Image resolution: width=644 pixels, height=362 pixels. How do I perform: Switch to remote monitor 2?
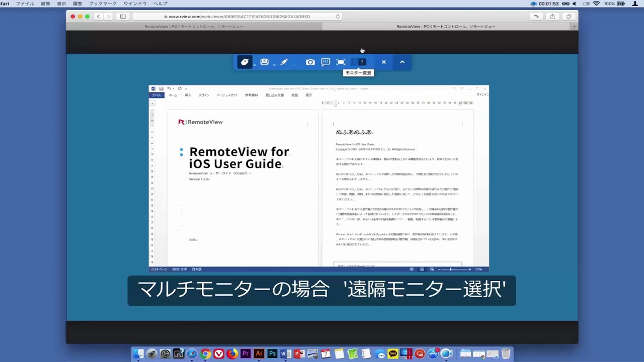(362, 62)
